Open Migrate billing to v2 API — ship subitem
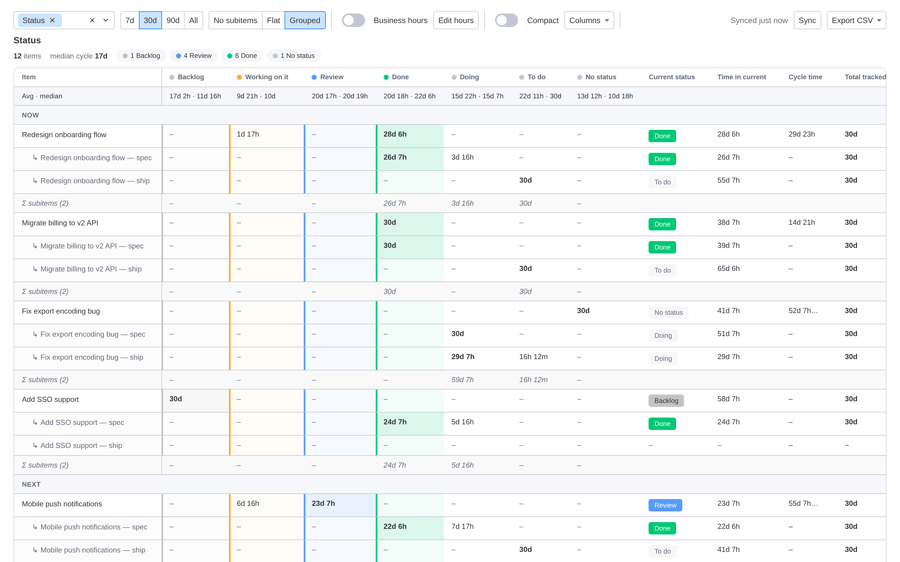 coord(91,269)
